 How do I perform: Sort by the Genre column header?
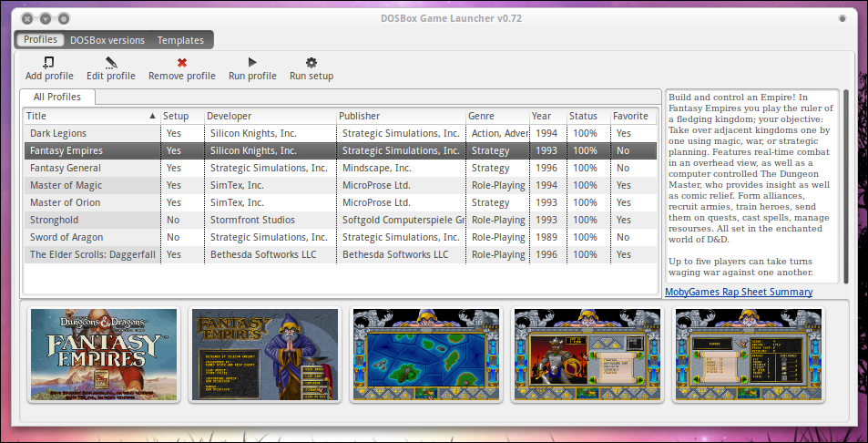[x=497, y=116]
